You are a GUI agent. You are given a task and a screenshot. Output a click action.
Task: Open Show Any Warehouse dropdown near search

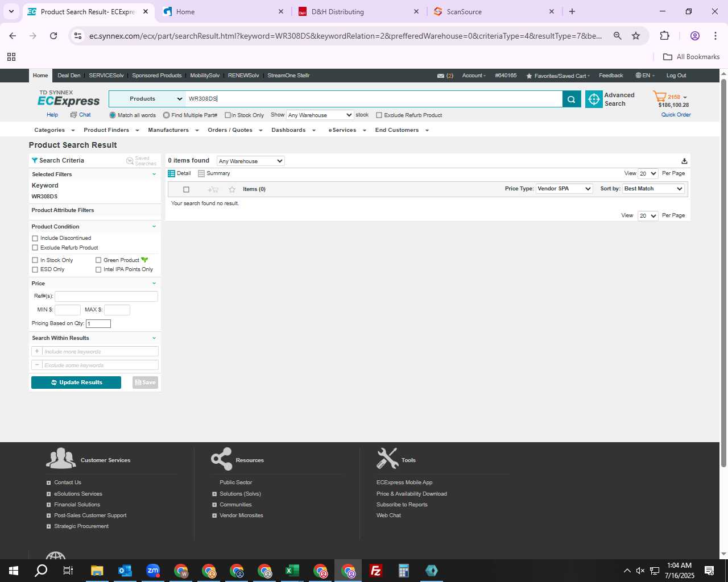[x=320, y=115]
